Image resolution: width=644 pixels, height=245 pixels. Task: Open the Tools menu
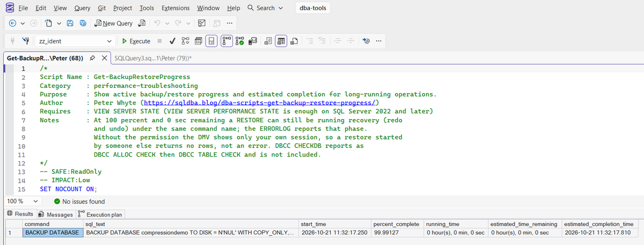coord(147,8)
